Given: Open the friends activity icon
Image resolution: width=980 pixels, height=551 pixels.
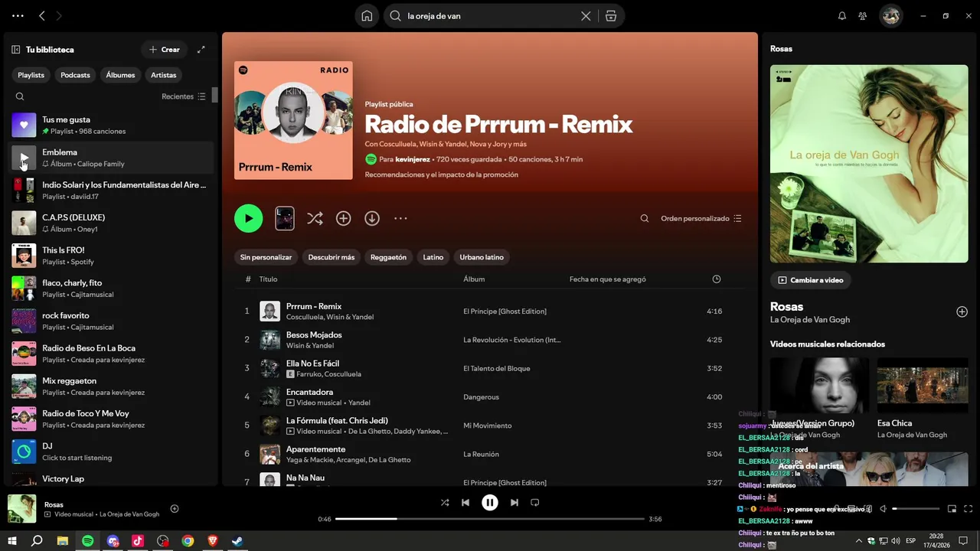Looking at the screenshot, I should pyautogui.click(x=863, y=16).
